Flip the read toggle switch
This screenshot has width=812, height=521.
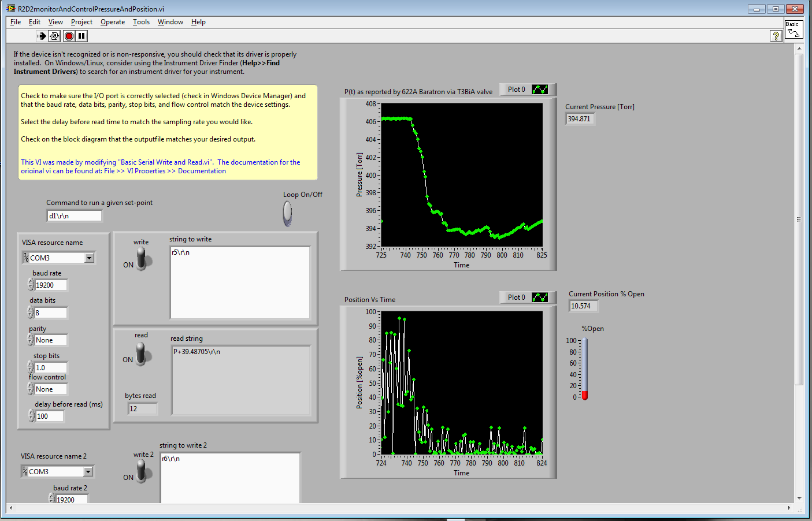tap(141, 353)
